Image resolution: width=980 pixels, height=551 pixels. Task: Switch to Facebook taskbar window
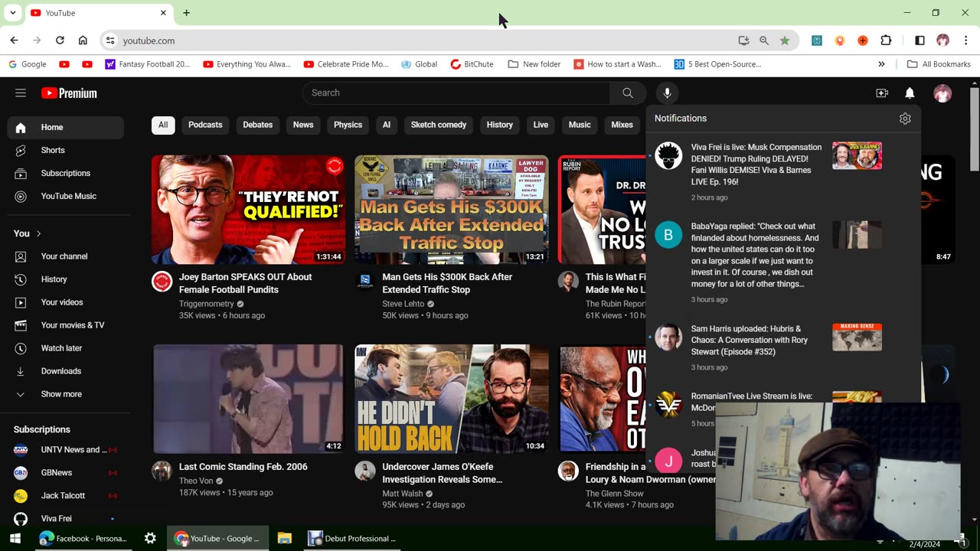click(83, 538)
